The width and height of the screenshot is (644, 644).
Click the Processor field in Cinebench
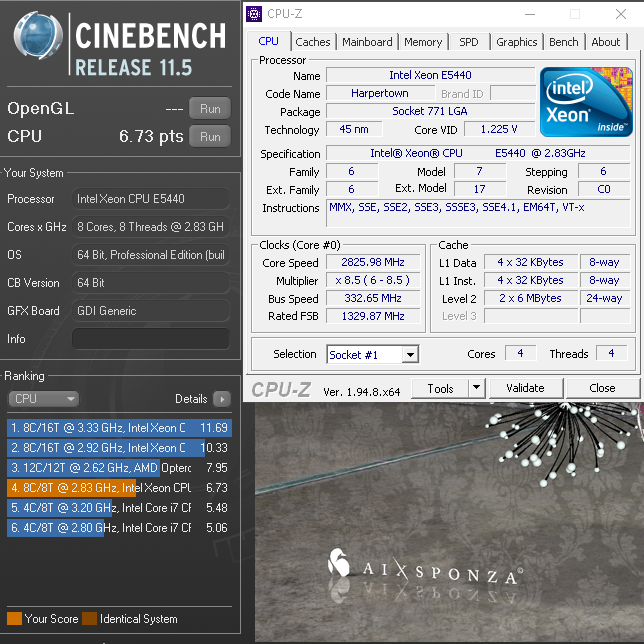[x=151, y=199]
